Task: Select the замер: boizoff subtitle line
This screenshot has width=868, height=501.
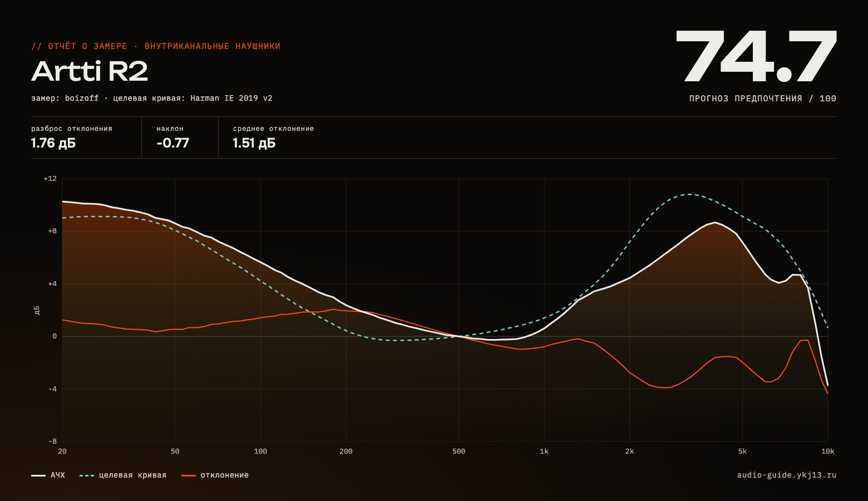Action: pos(152,98)
